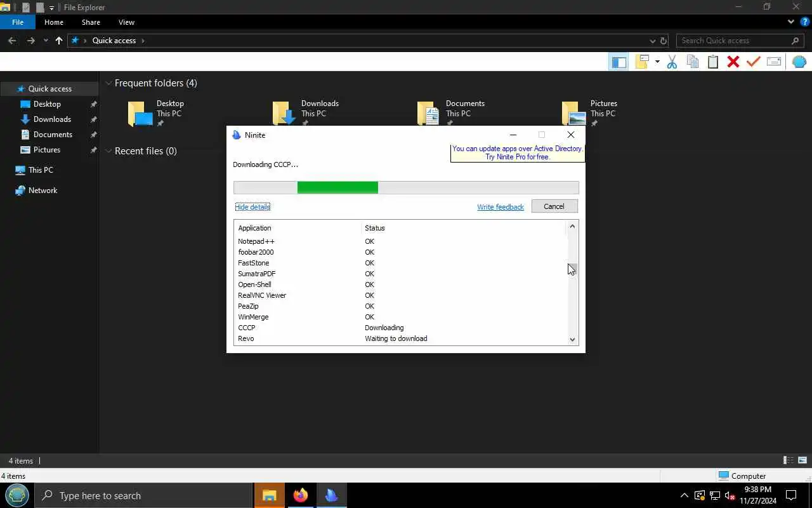
Task: Show hidden system tray icons
Action: click(684, 495)
